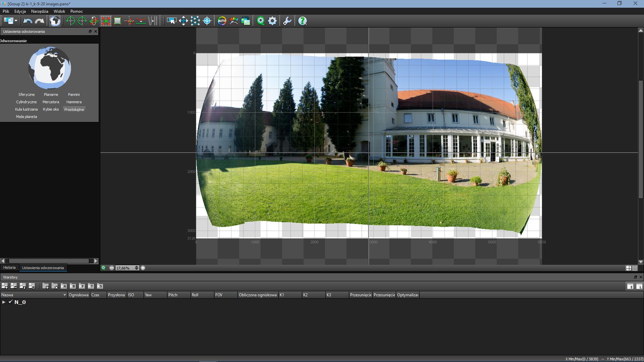Click the help question mark icon
The width and height of the screenshot is (644, 362).
tap(303, 21)
